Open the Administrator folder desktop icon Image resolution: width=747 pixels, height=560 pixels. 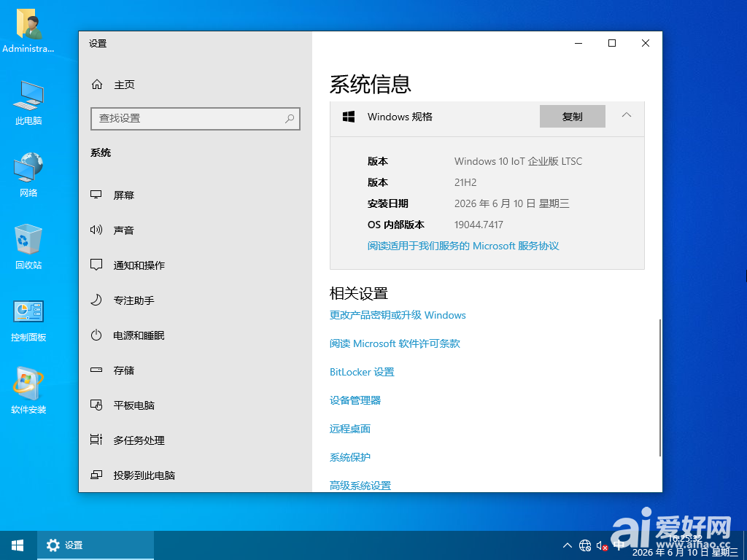28,31
